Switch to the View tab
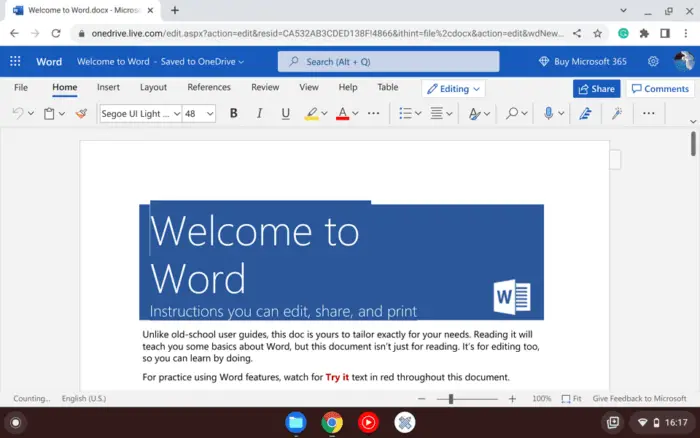700x438 pixels. coord(309,88)
